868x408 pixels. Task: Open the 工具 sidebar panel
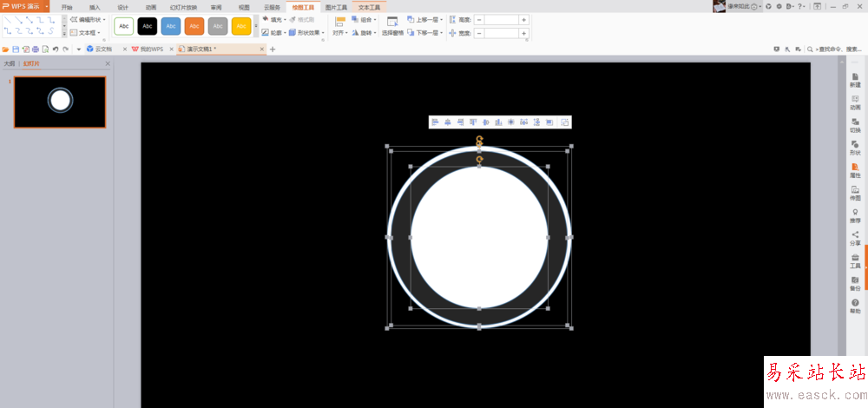(855, 261)
